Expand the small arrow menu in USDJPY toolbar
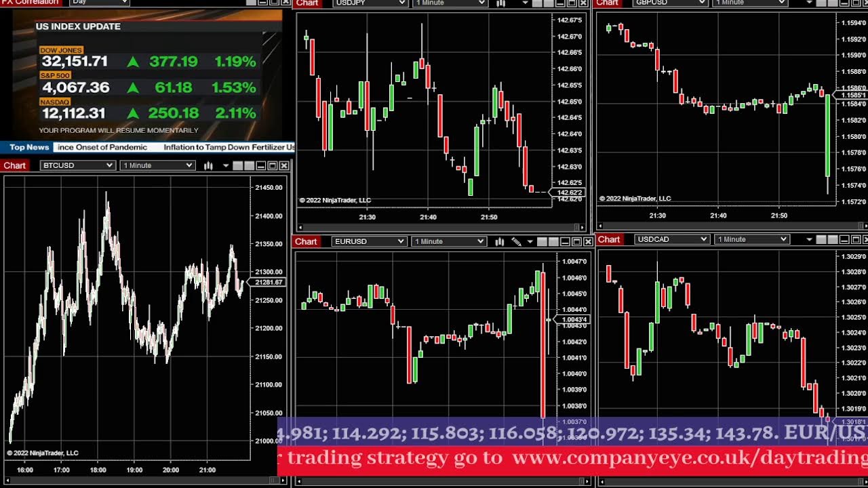This screenshot has width=868, height=488. [526, 3]
